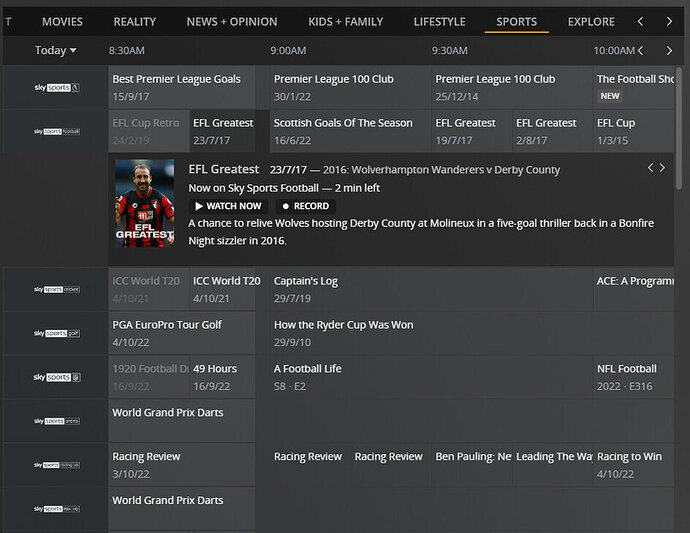
Task: Select A Football Life S8 E2
Action: point(431,377)
